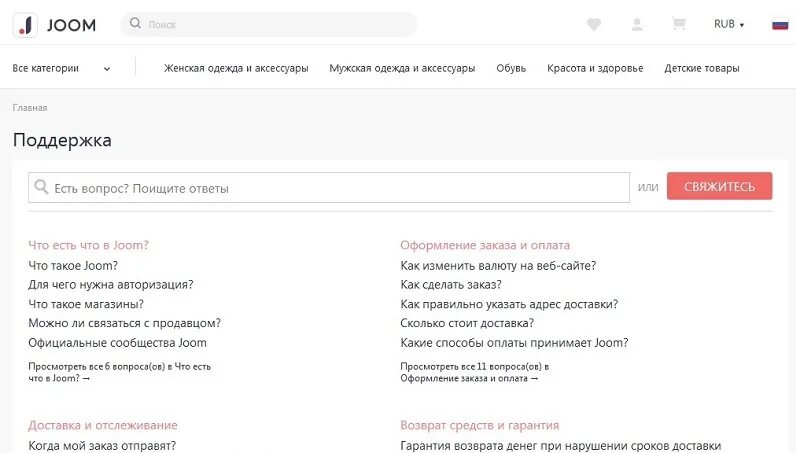The width and height of the screenshot is (796, 453).
Task: Open the Что есть что в Joom? section
Action: (x=88, y=245)
